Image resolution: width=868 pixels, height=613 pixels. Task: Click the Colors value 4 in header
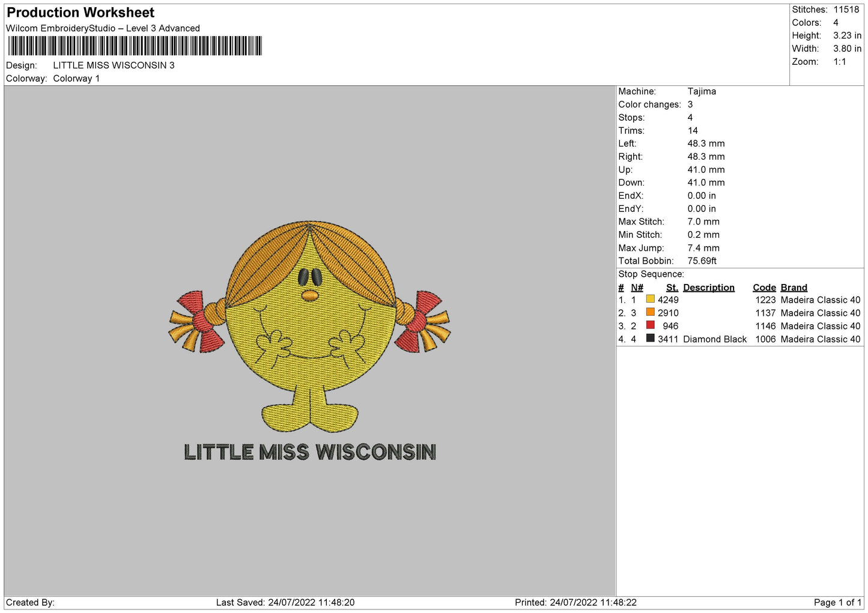pos(836,23)
